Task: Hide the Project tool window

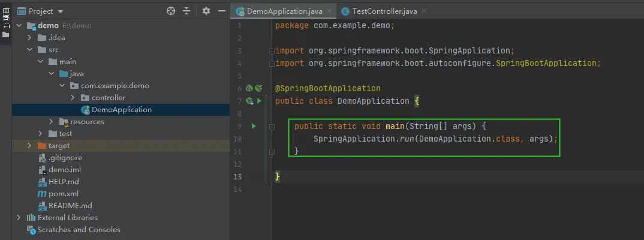Action: tap(221, 11)
